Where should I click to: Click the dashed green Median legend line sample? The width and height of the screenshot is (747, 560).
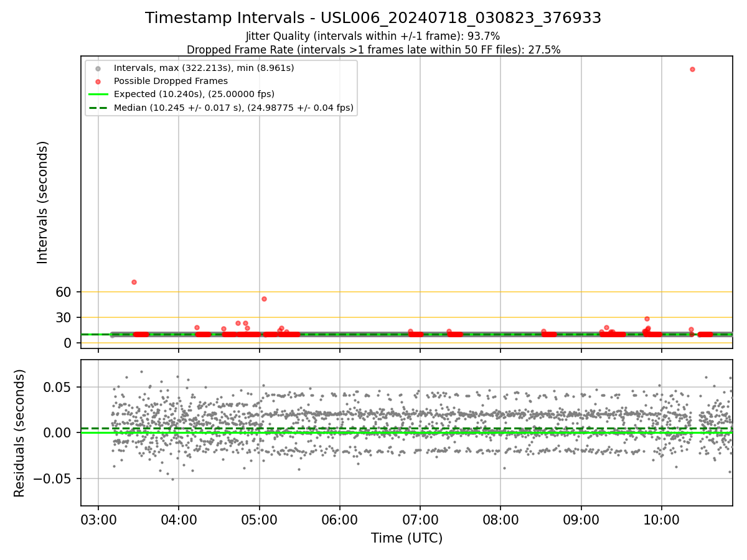pyautogui.click(x=98, y=107)
